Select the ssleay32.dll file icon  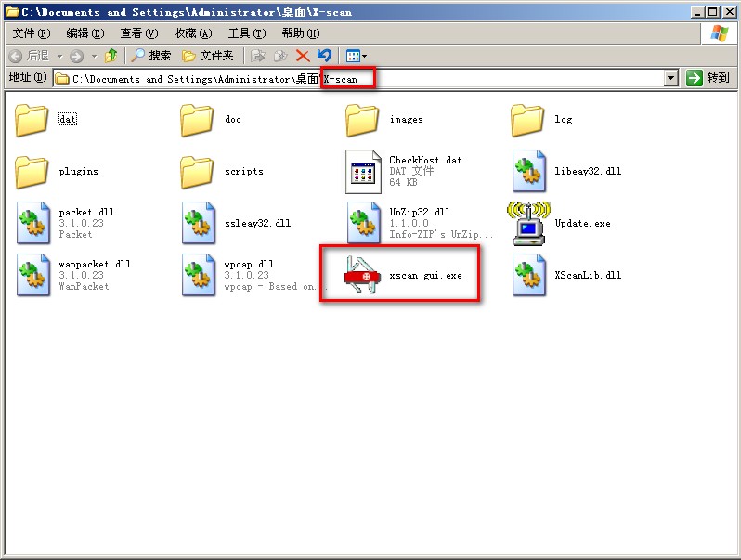tap(199, 223)
